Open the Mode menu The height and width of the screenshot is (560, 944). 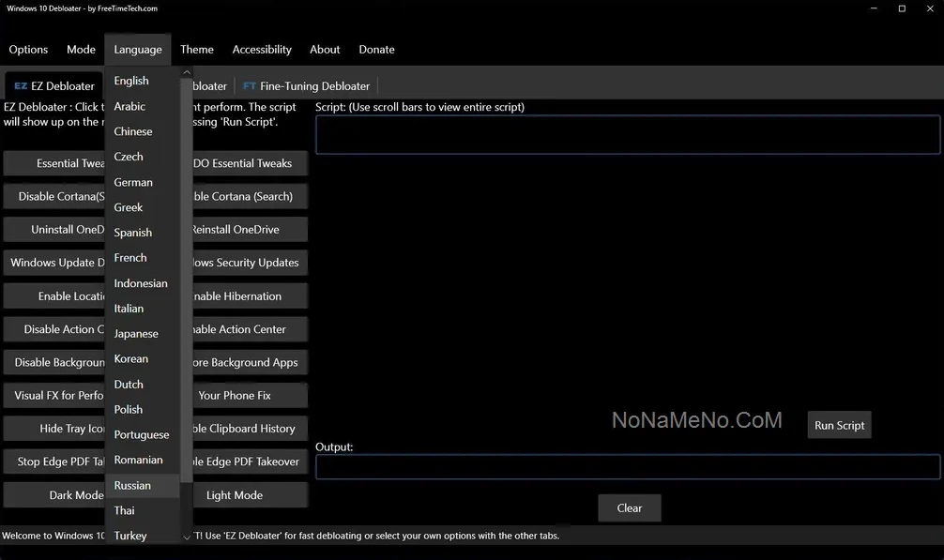(x=81, y=50)
